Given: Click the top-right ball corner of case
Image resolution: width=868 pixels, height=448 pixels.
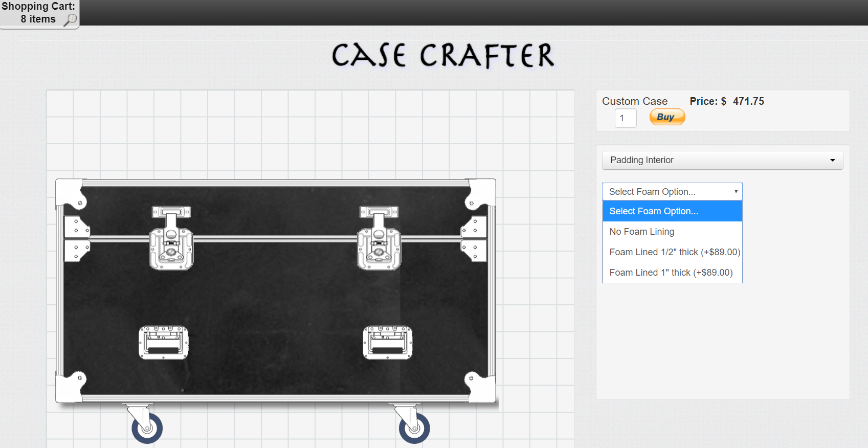Looking at the screenshot, I should pos(481,193).
